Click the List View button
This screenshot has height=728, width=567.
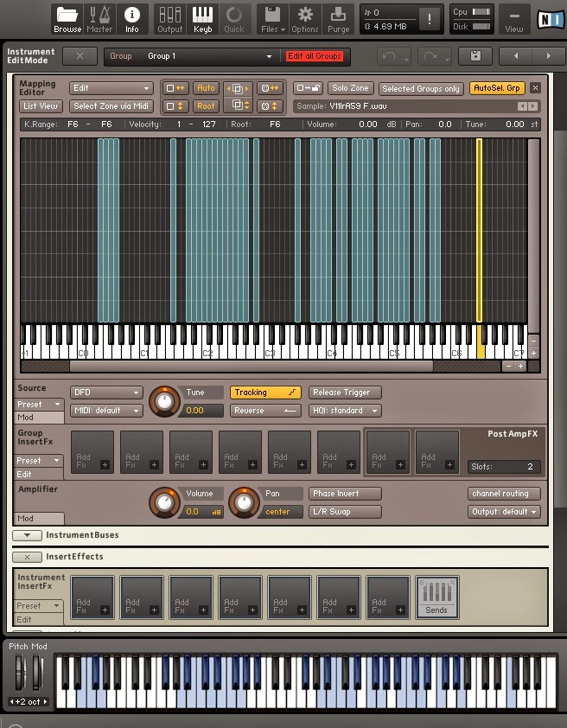[41, 106]
